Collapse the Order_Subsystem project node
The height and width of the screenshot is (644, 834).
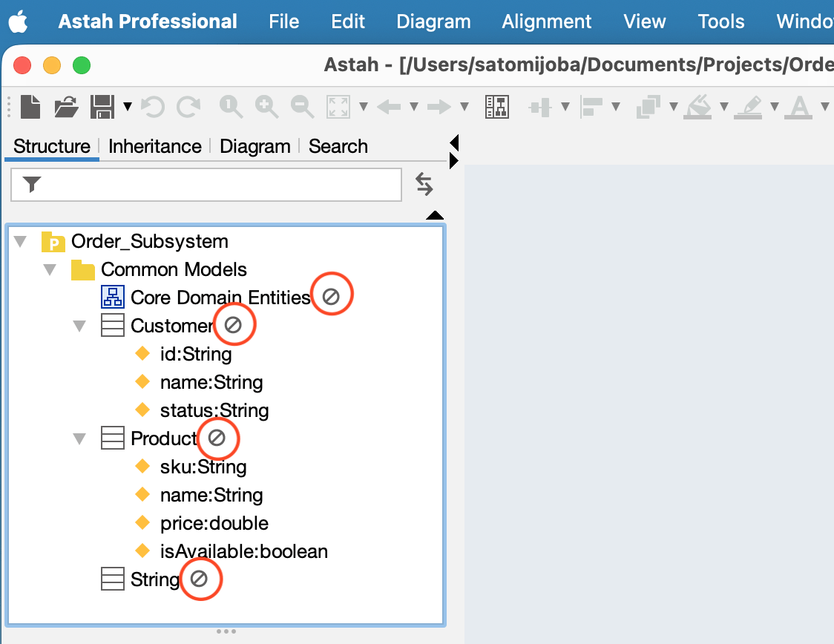point(20,241)
